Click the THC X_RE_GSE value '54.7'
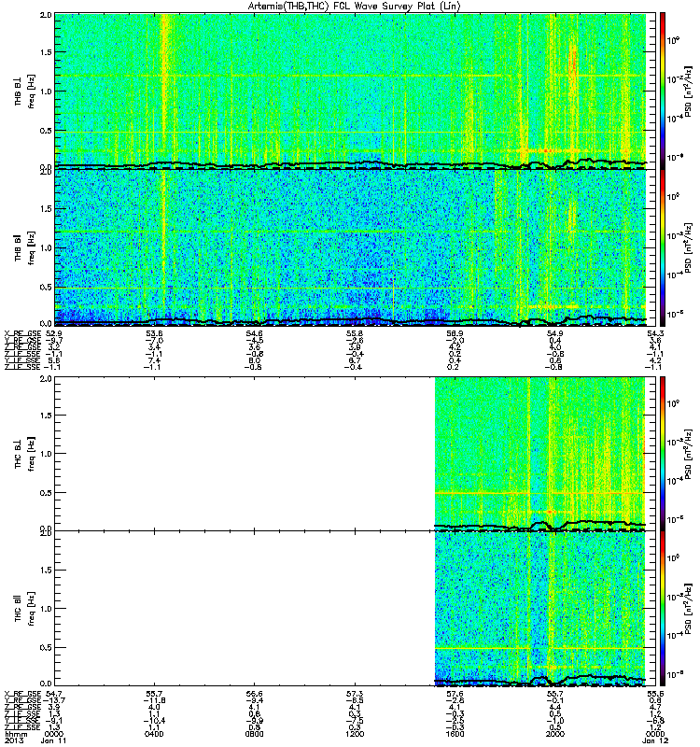Viewport: 700px width, 747px height. click(54, 694)
